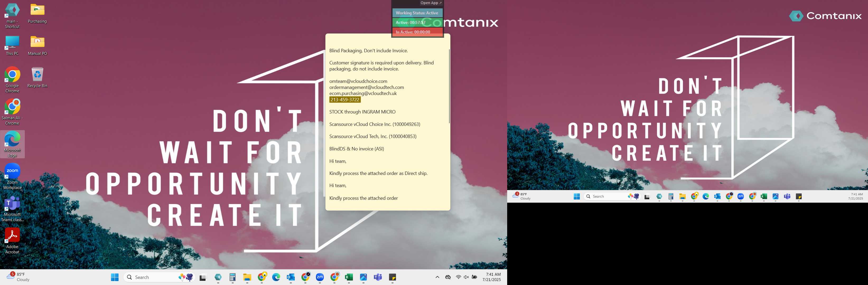
Task: Open Calculator from the main taskbar
Action: [232, 277]
